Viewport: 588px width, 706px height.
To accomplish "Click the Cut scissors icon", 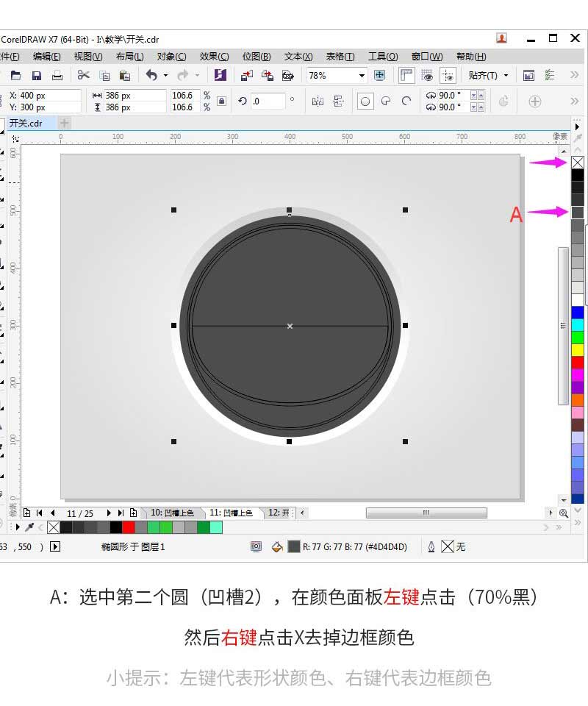I will click(x=83, y=75).
